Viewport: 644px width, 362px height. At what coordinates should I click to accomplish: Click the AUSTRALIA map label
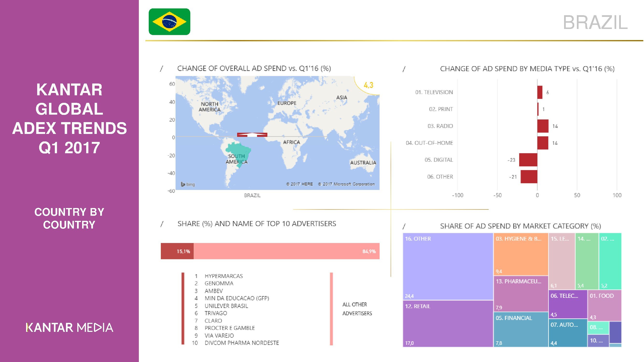click(363, 163)
